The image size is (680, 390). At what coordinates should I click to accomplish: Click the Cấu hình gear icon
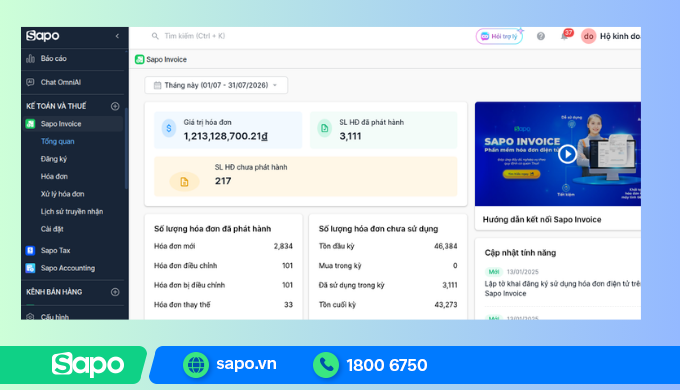tap(30, 317)
